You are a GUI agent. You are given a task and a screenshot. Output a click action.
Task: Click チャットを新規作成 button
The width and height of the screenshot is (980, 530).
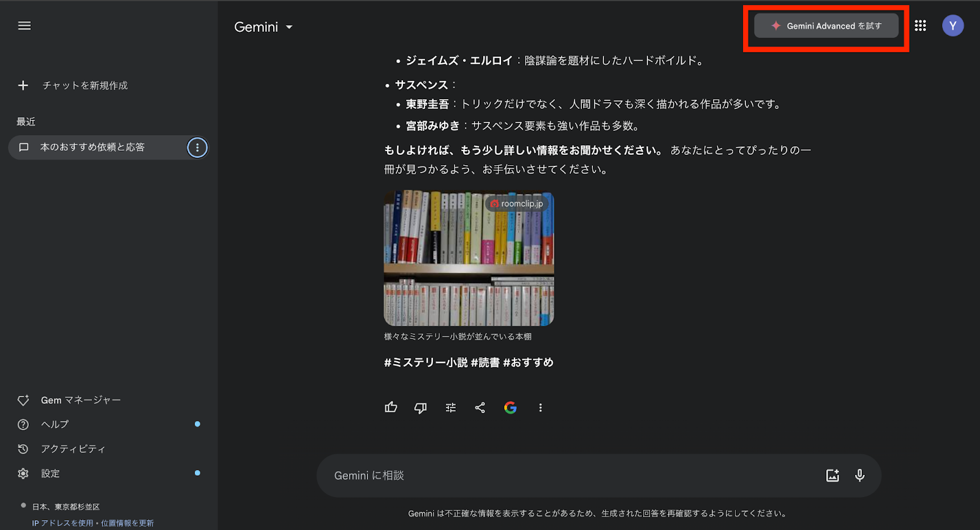pos(85,86)
